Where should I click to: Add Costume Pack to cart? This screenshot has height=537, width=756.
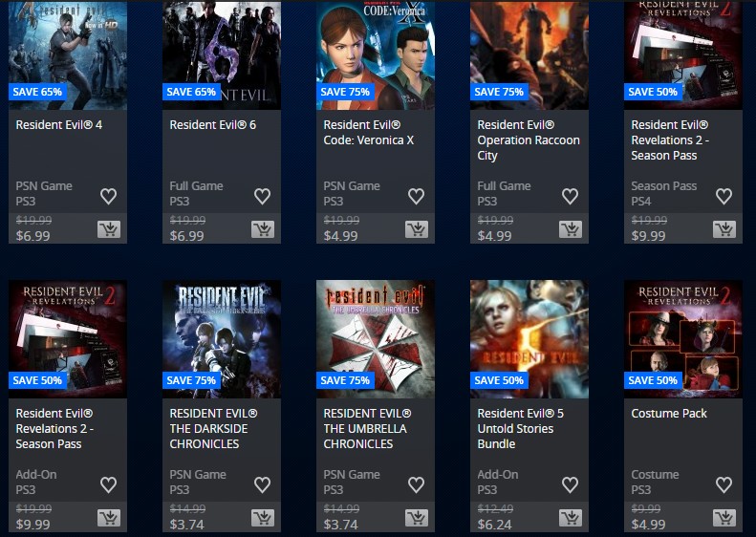724,518
